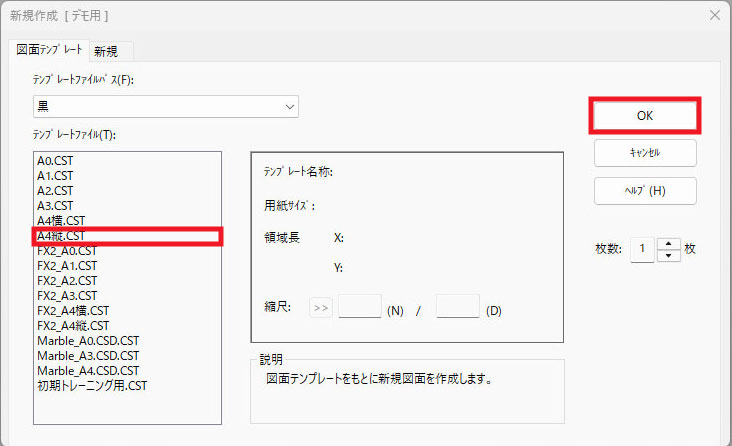
Task: Close the 新規作成 dialog window
Action: 714,15
